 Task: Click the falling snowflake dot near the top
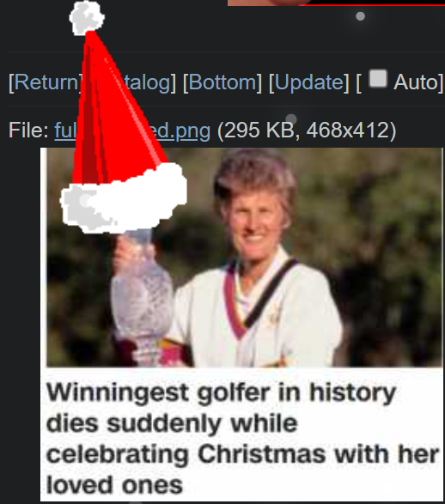[361, 16]
